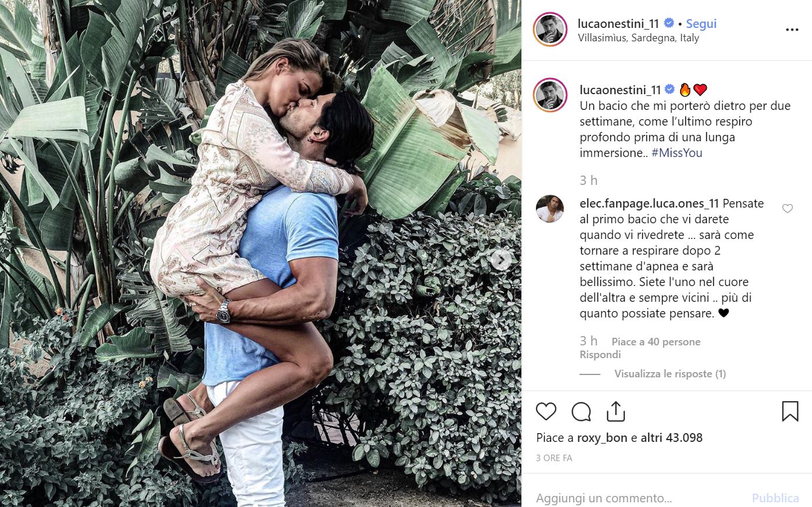The image size is (812, 507).
Task: Like the post with the heart icon
Action: [546, 412]
